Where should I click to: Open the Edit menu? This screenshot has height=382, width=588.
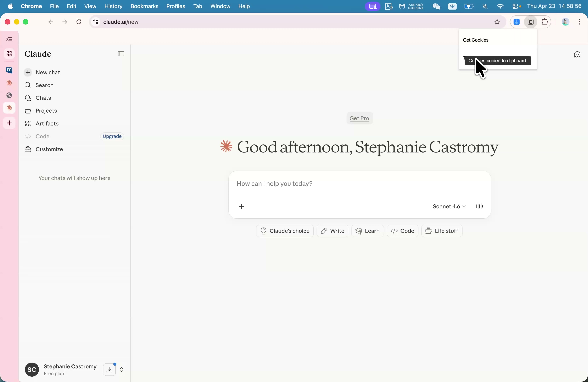[71, 6]
